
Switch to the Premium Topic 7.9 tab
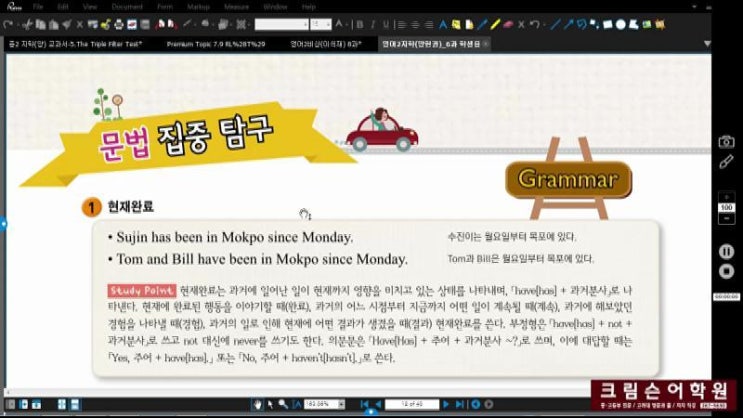click(x=216, y=44)
